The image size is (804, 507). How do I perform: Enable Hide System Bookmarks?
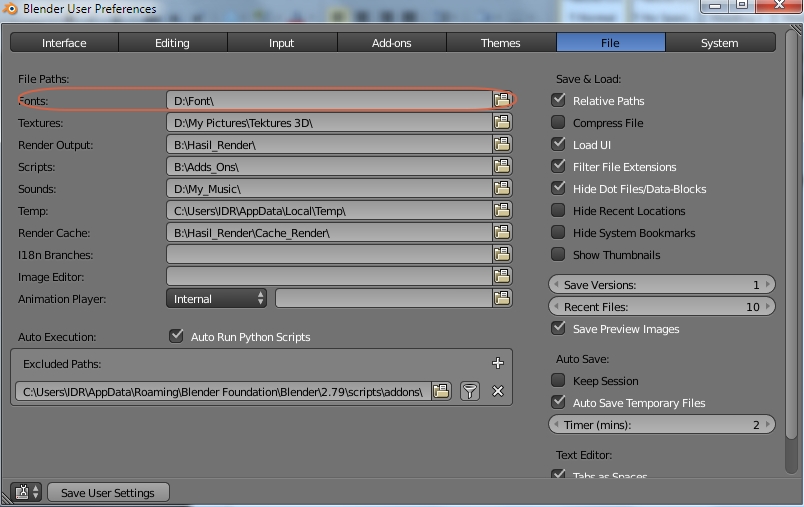pyautogui.click(x=558, y=232)
